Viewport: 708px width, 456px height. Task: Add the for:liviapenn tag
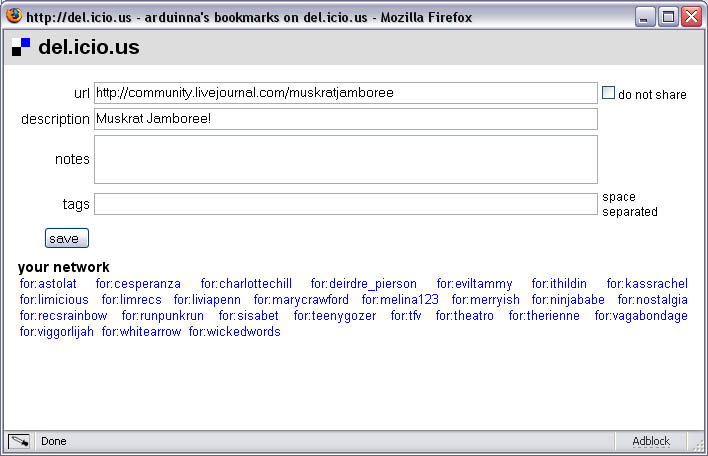point(207,300)
